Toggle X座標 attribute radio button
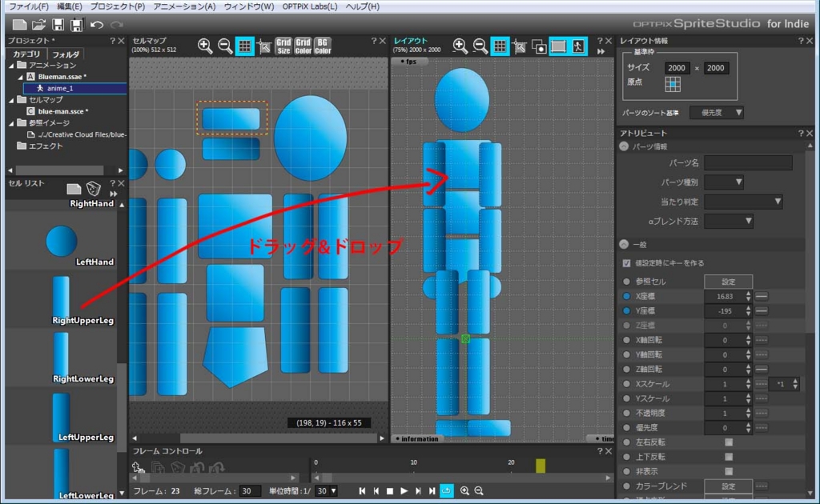This screenshot has height=504, width=820. [x=626, y=296]
